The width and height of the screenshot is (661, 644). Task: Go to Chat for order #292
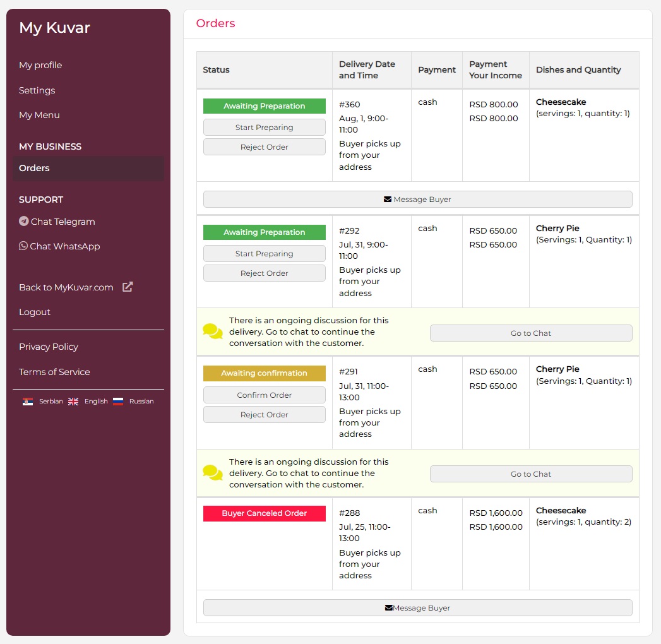coord(530,333)
